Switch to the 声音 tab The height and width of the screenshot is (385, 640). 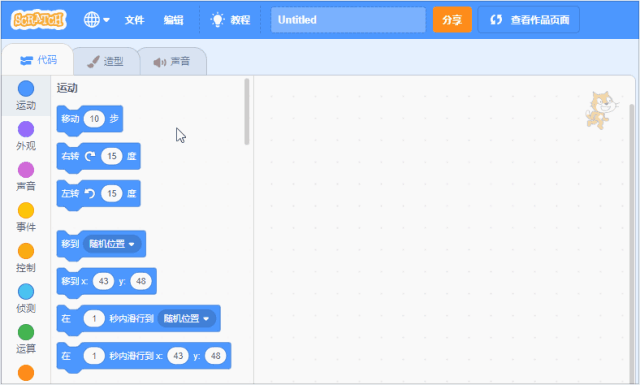click(172, 62)
